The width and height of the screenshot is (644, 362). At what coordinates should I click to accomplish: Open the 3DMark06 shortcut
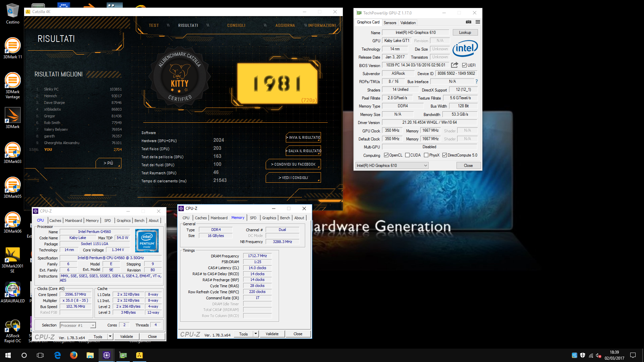12,222
